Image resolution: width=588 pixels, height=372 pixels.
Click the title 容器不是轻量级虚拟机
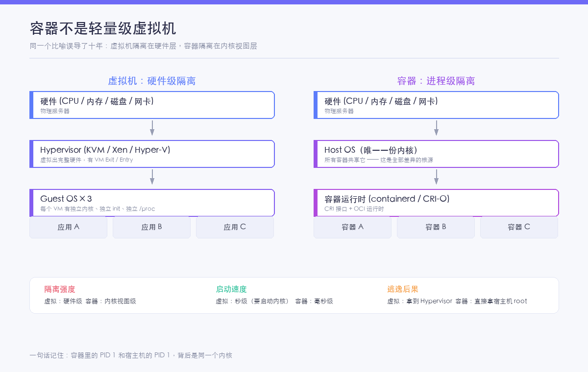[x=103, y=28]
